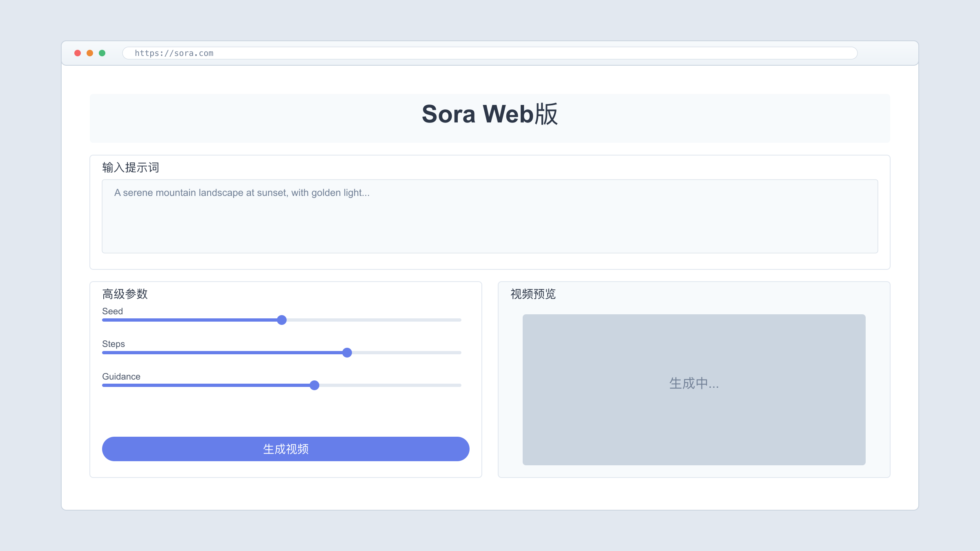Click the green maximize window dot
This screenshot has width=980, height=551.
(x=102, y=53)
